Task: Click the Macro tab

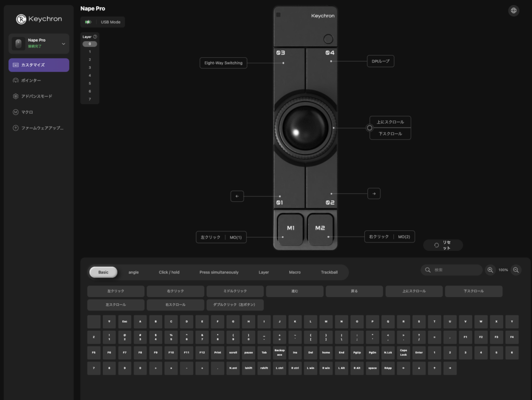Action: tap(295, 272)
